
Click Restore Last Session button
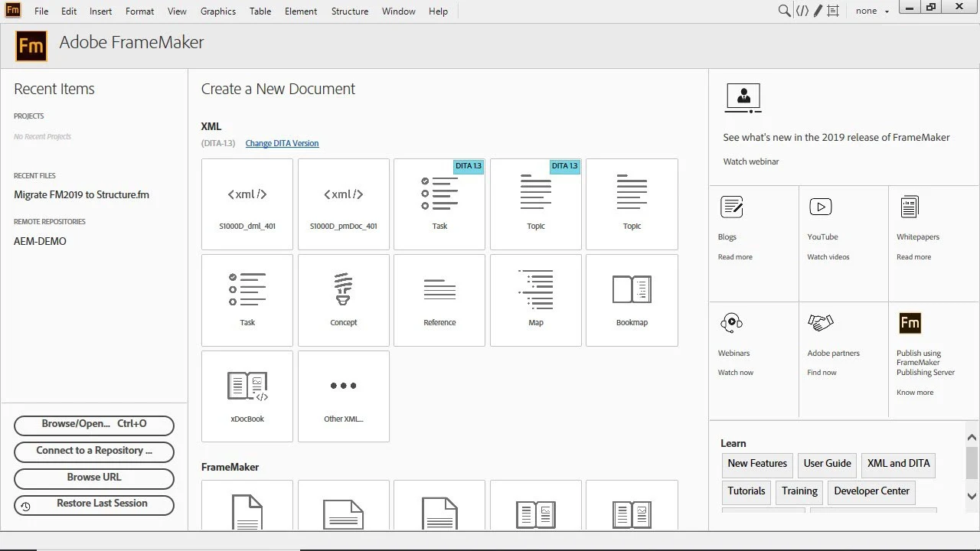pyautogui.click(x=94, y=505)
